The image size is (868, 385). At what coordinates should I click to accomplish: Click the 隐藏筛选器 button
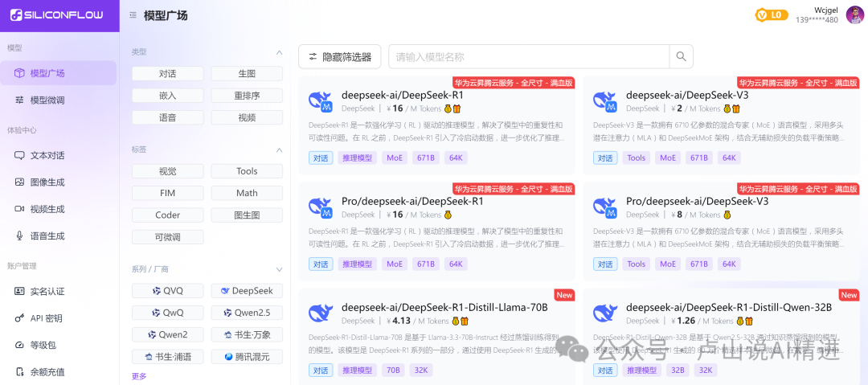click(339, 56)
